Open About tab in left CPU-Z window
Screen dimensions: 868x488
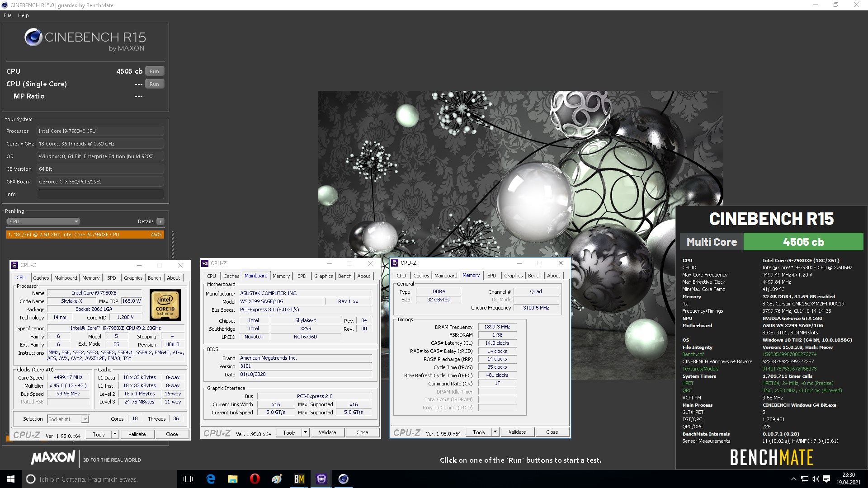click(x=174, y=278)
